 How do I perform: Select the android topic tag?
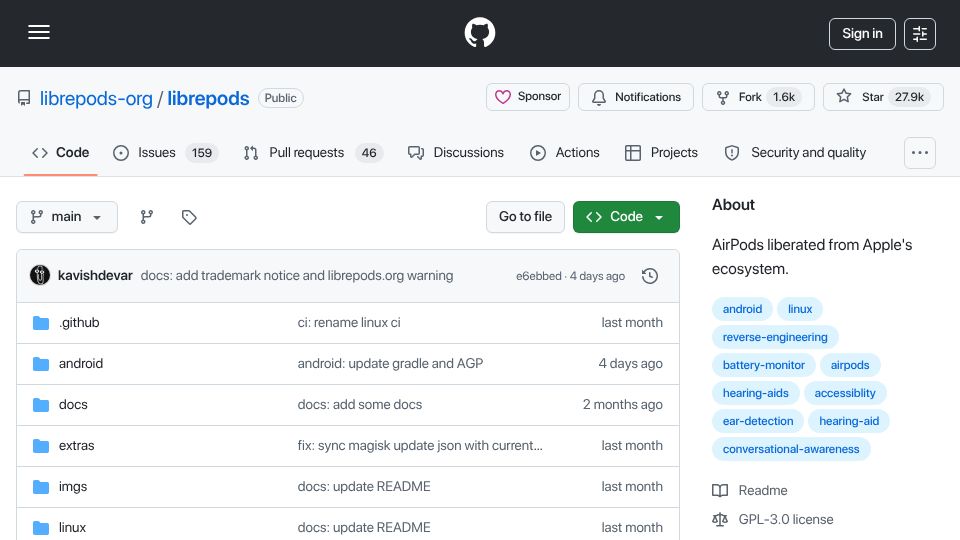[742, 309]
